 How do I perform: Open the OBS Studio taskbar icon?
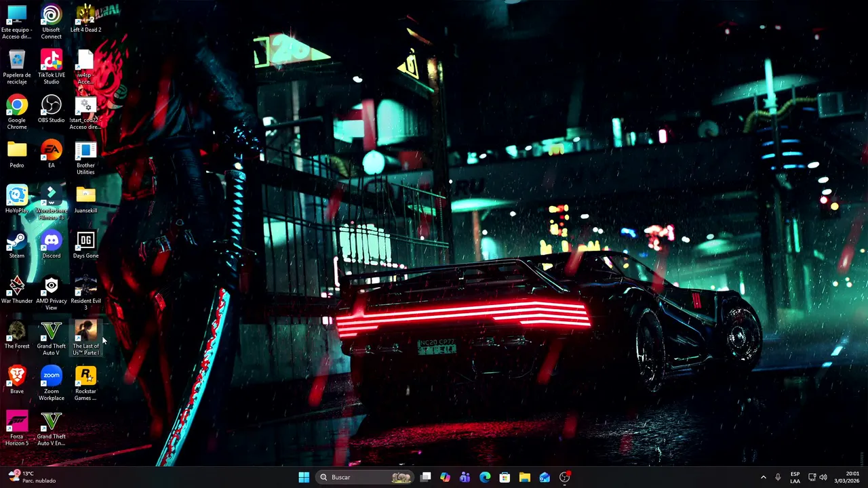(564, 477)
